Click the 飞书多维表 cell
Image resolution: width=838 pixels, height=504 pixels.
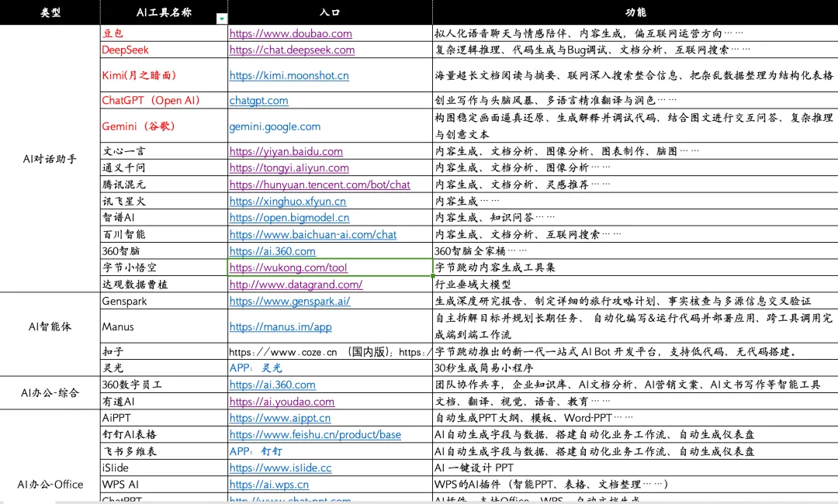tap(164, 452)
